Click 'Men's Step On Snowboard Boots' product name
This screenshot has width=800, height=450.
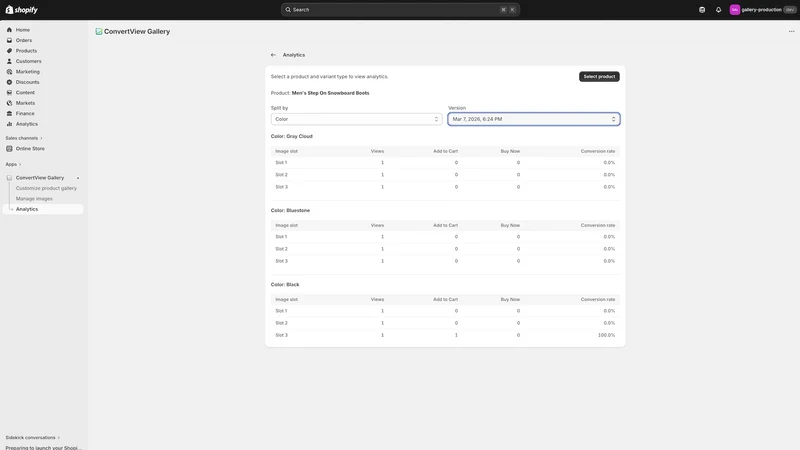[330, 93]
